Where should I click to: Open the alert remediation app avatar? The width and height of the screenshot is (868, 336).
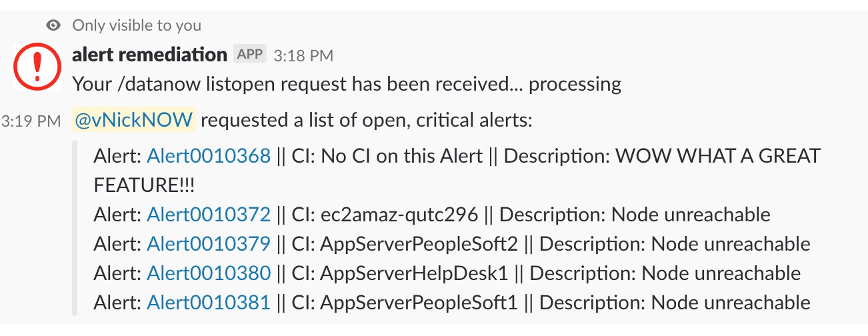click(x=37, y=67)
